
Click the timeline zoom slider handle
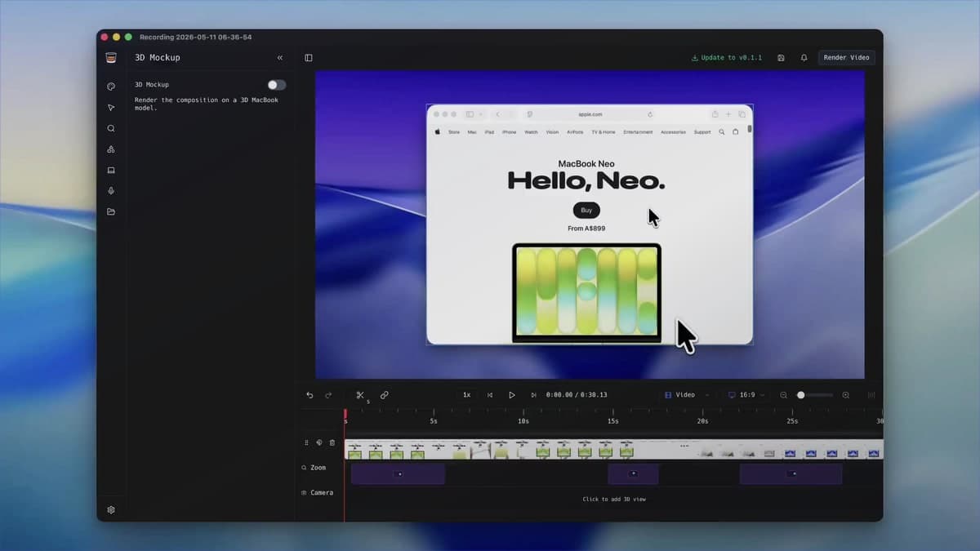pos(801,395)
